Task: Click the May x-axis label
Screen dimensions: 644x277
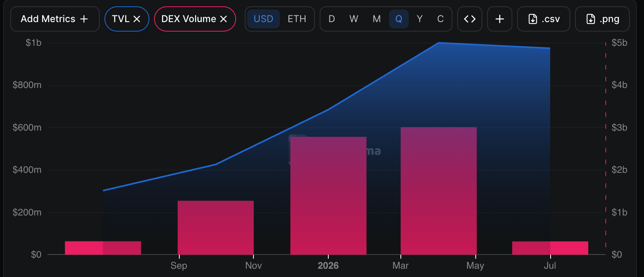Action: [x=475, y=266]
